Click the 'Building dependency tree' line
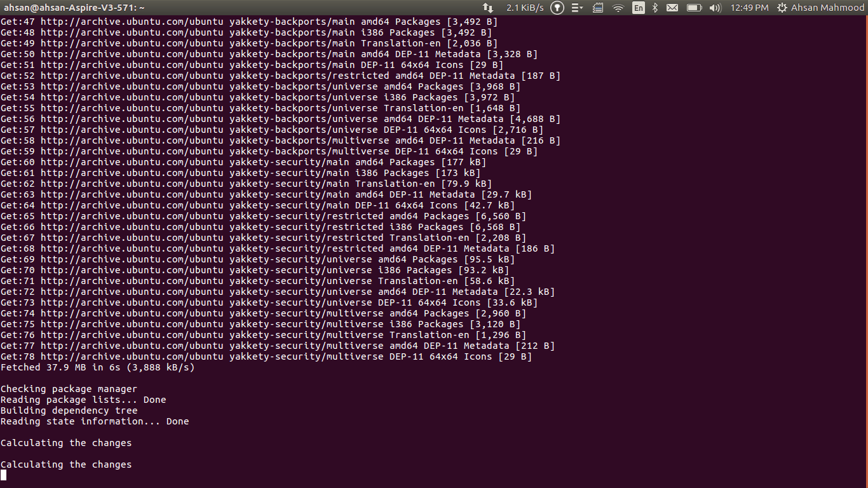Viewport: 868px width, 488px height. (x=69, y=410)
